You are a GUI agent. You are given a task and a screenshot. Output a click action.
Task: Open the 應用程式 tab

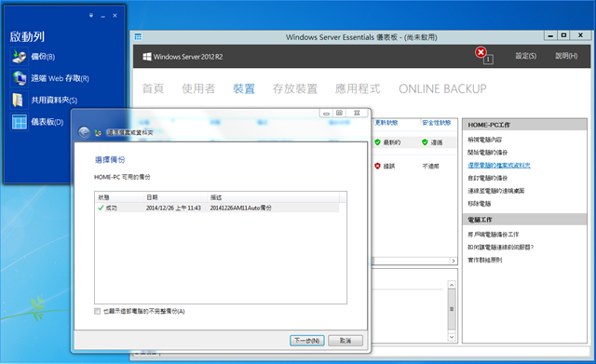[358, 88]
